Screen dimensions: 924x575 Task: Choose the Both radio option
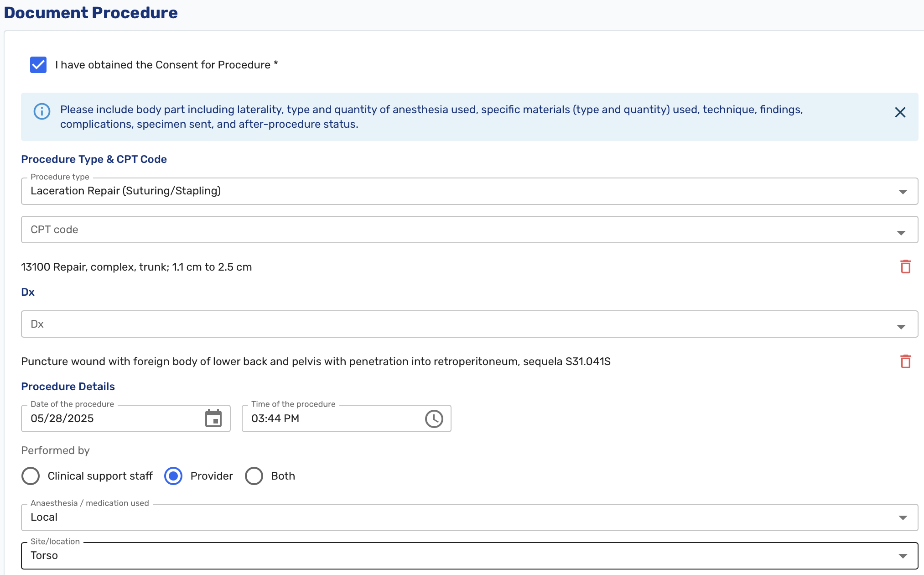click(254, 476)
